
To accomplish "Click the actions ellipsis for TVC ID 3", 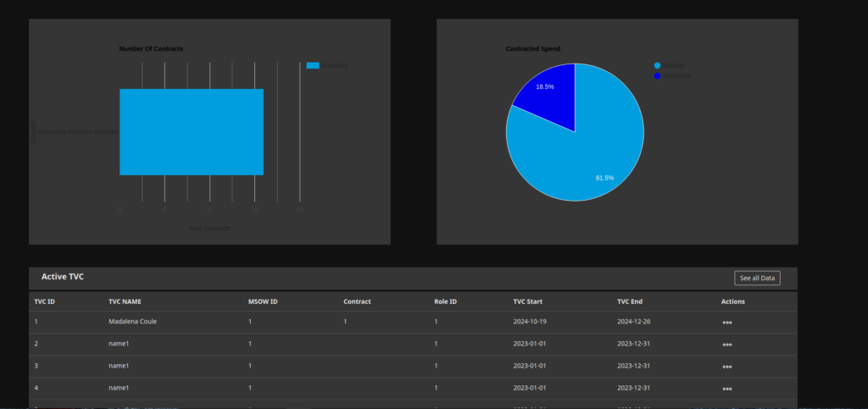I will (727, 367).
